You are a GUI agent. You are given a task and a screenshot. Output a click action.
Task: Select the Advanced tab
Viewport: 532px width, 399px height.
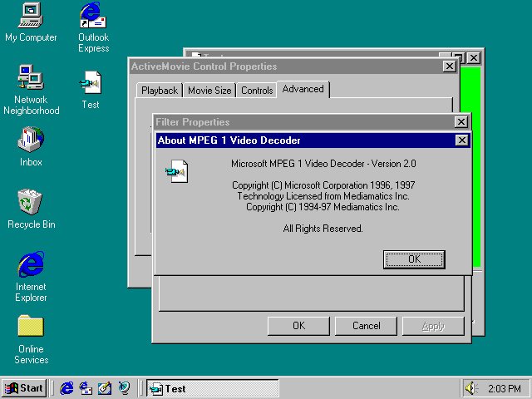pos(303,89)
